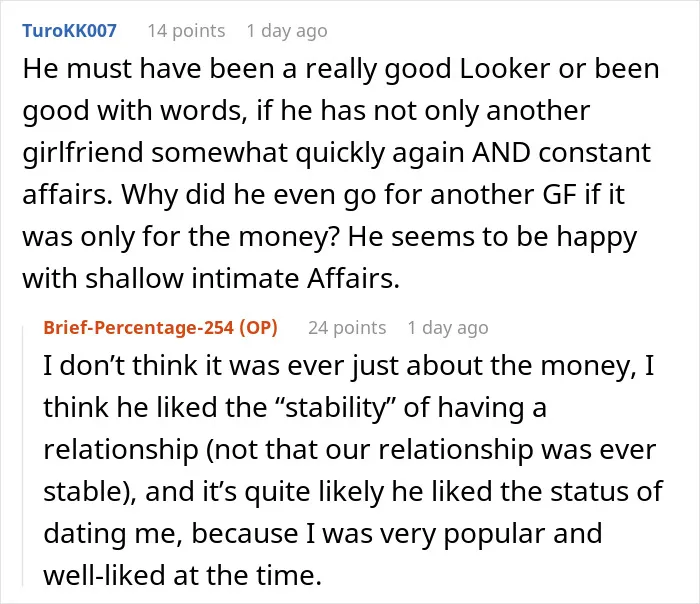Open Brief-Percentage-254's user profile
This screenshot has width=700, height=604.
pos(138,328)
